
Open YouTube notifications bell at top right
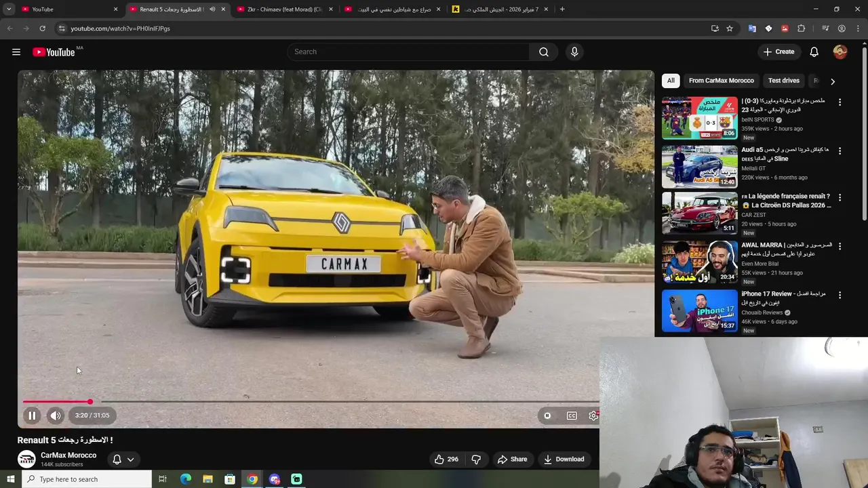point(814,52)
